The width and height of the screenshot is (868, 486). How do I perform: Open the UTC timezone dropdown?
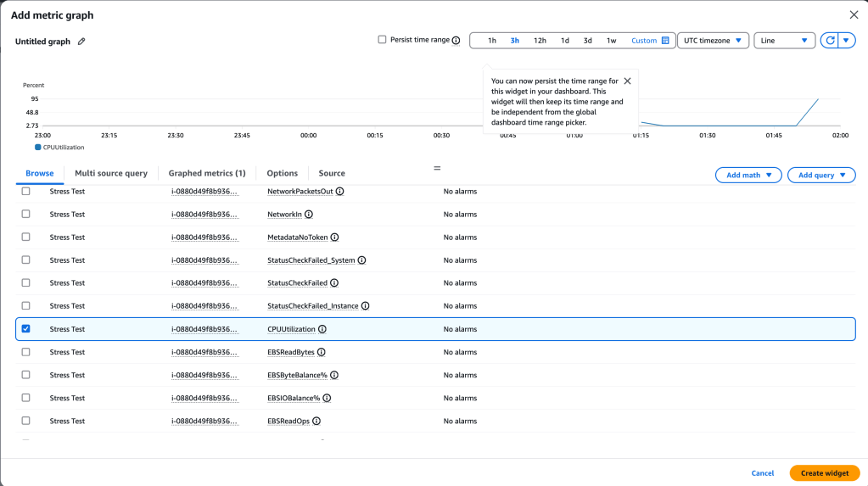tap(713, 41)
